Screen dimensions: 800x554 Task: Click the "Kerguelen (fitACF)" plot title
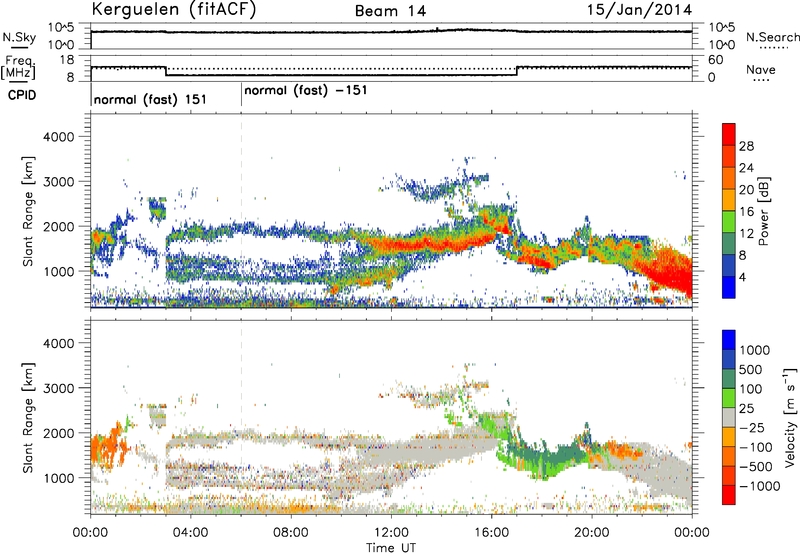(173, 9)
